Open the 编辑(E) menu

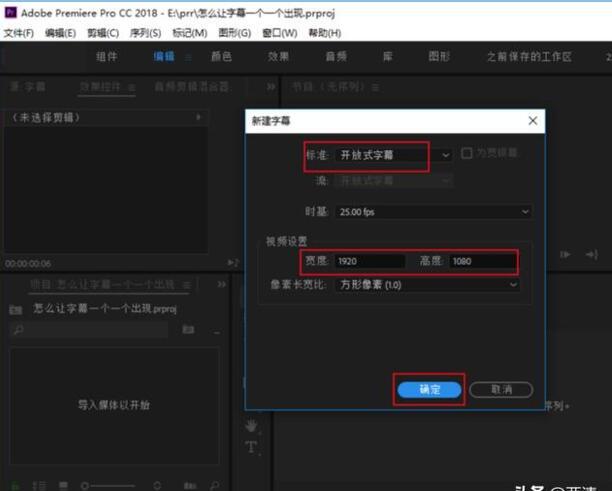(x=60, y=33)
